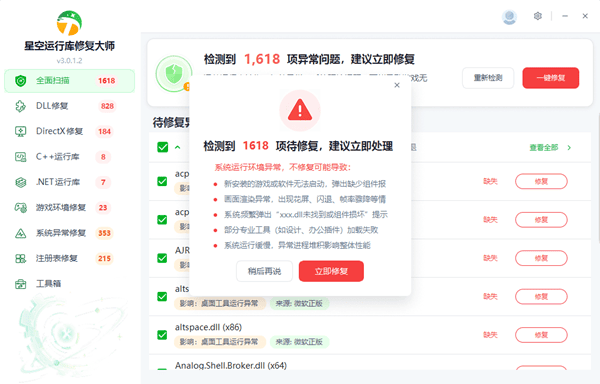The width and height of the screenshot is (600, 384).
Task: Click 影响: 桌面工具运行异常 tag on altspace.dll row
Action: coord(220,342)
